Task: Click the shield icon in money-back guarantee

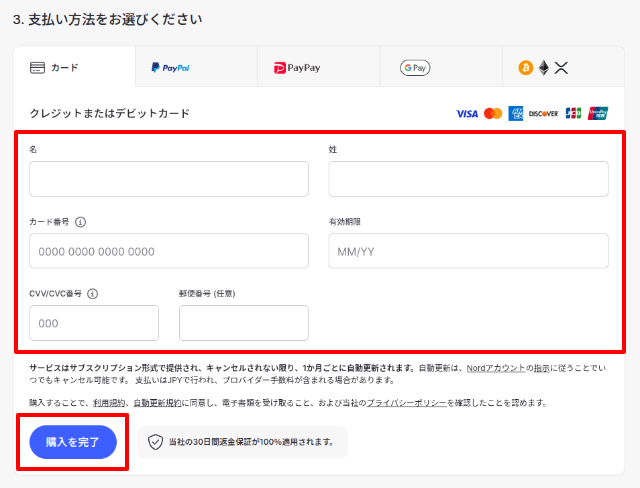Action: [155, 442]
